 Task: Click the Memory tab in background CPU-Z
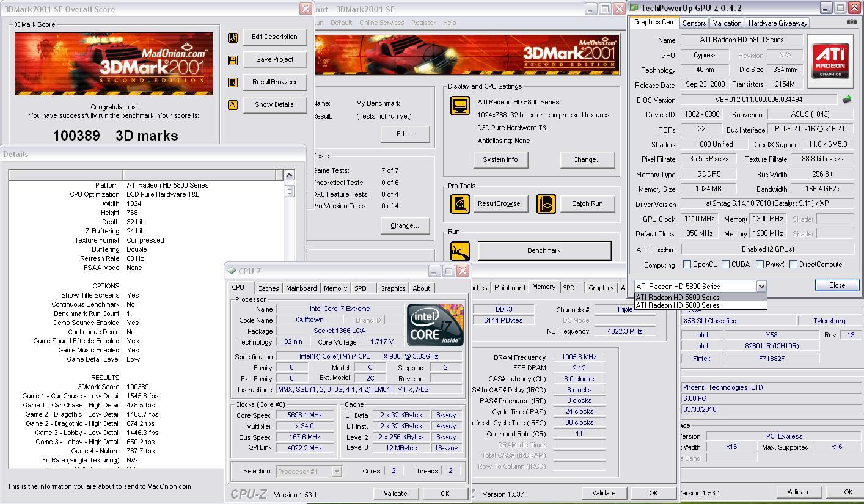point(543,287)
